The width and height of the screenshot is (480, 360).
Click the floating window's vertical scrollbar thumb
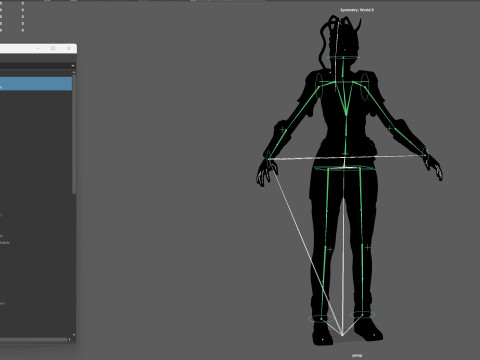pyautogui.click(x=74, y=134)
